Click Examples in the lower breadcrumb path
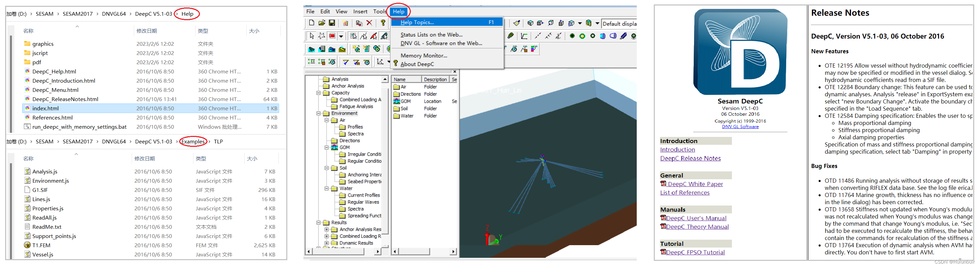Image resolution: width=980 pixels, height=267 pixels. (x=193, y=141)
